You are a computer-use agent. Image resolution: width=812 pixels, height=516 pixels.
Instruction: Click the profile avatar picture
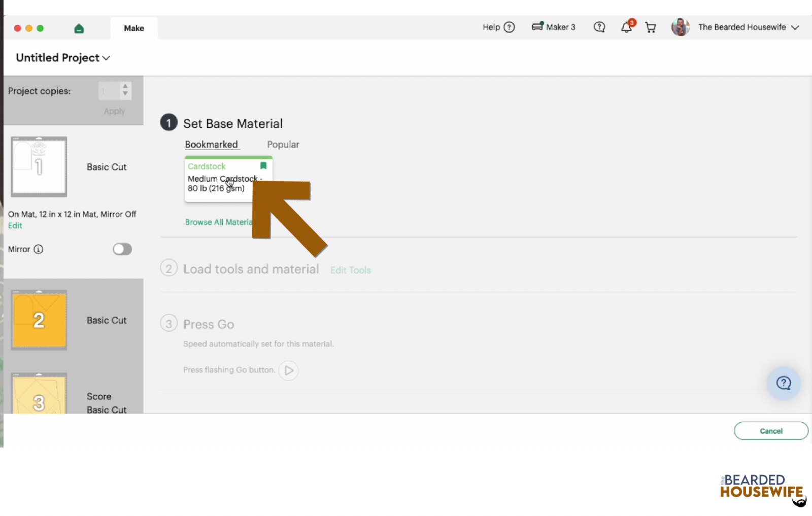pyautogui.click(x=680, y=27)
